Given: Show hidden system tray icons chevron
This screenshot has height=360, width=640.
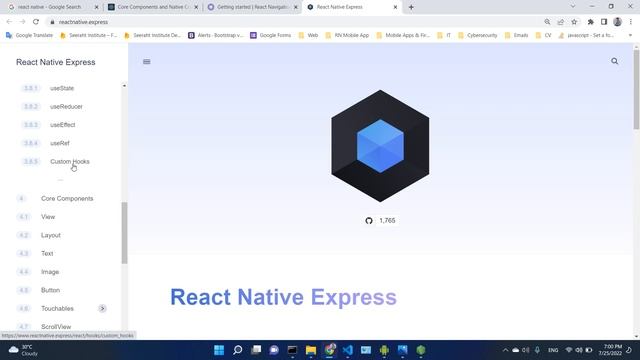Looking at the screenshot, I should (x=505, y=350).
